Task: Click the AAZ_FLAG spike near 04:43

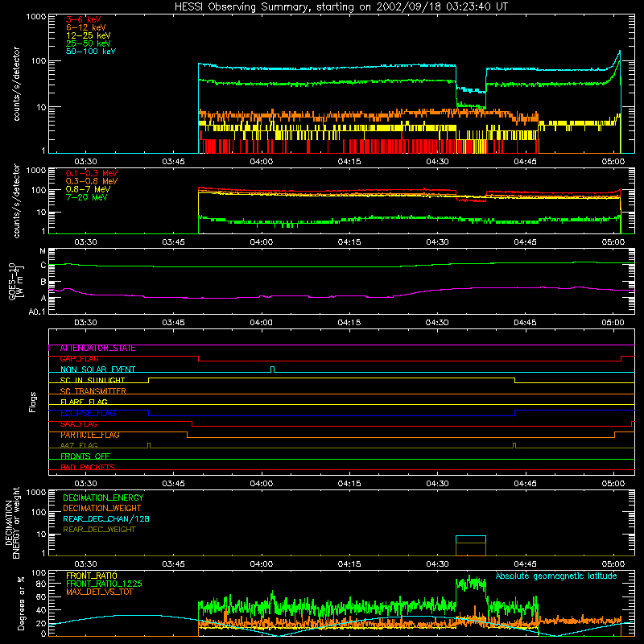Action: (514, 445)
